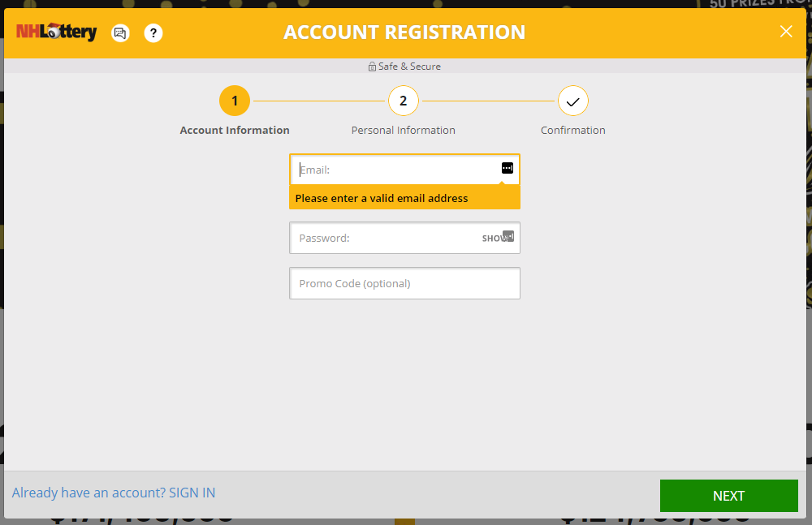Select step 2 circle in progress tracker
The width and height of the screenshot is (812, 525).
[404, 101]
